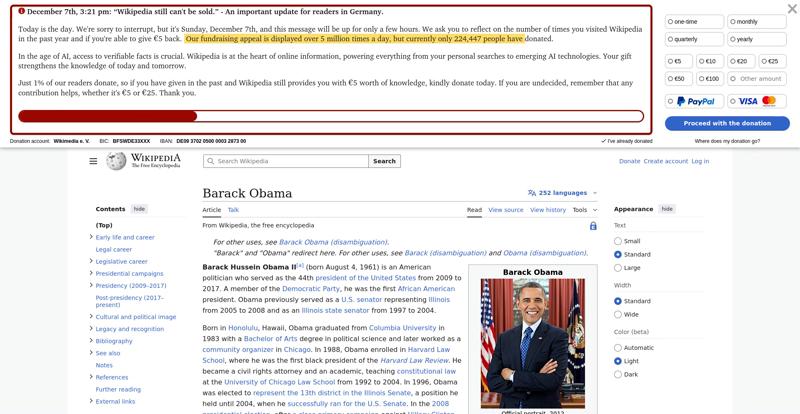This screenshot has width=800, height=414.
Task: Click the red alert icon in banner
Action: (x=21, y=11)
